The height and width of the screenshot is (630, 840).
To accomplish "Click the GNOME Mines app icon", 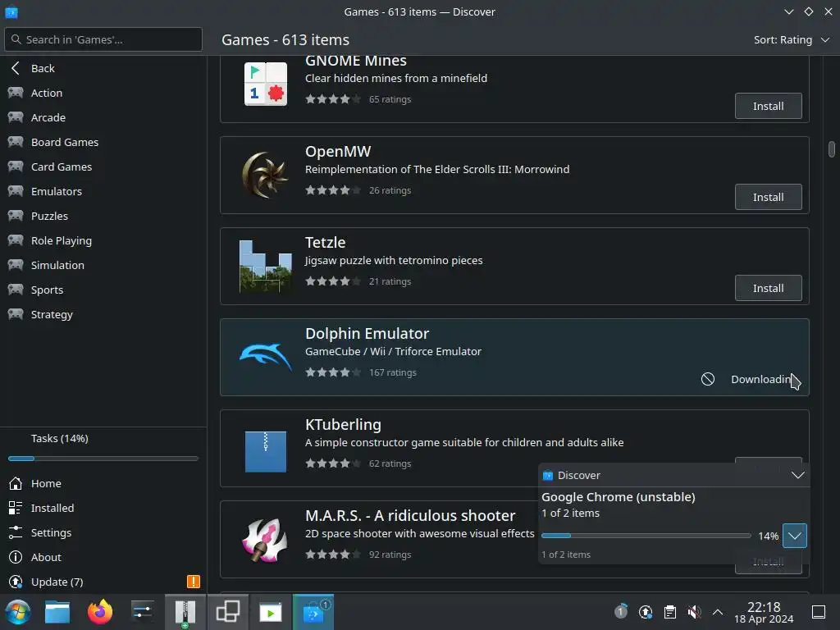I will point(266,84).
